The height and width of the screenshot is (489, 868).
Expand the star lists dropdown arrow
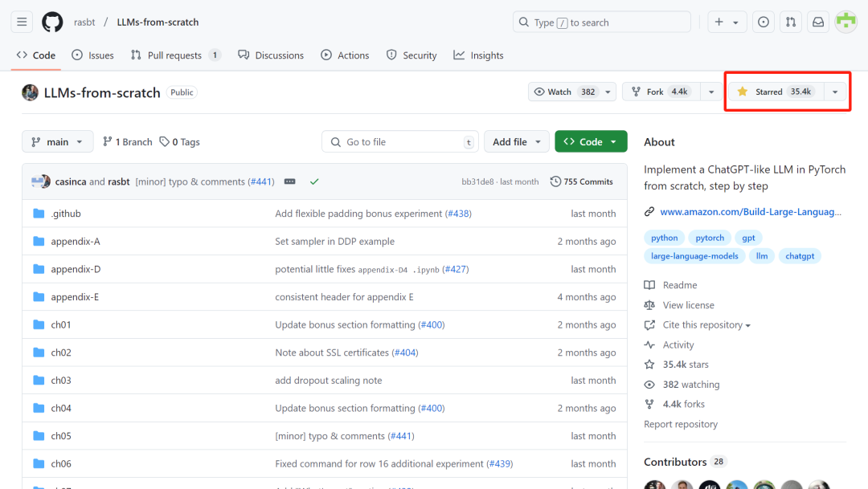(x=835, y=92)
